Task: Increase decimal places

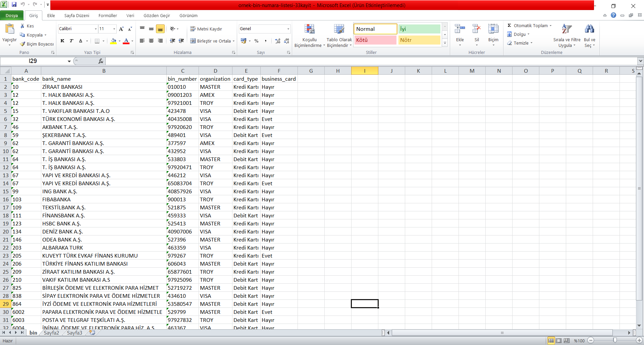Action: coord(278,41)
